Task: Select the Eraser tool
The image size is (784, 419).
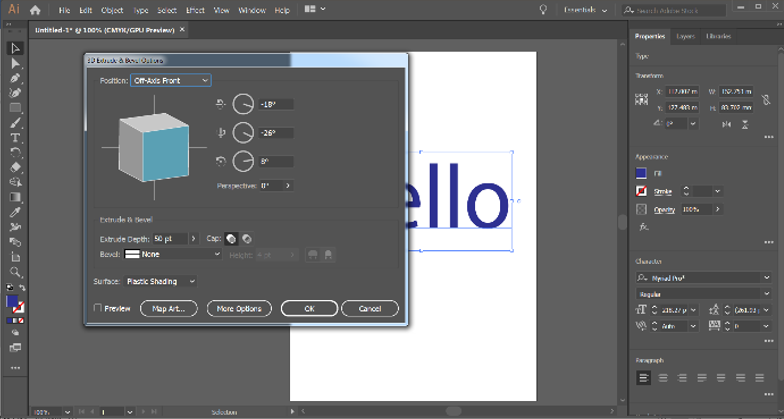Action: (x=15, y=168)
